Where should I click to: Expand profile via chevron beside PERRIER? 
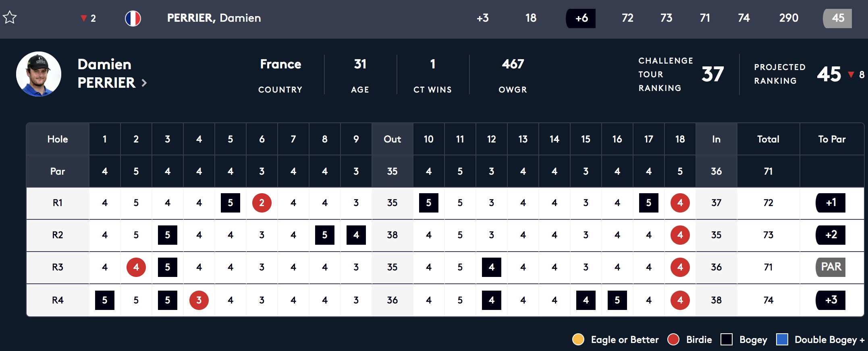pyautogui.click(x=144, y=83)
